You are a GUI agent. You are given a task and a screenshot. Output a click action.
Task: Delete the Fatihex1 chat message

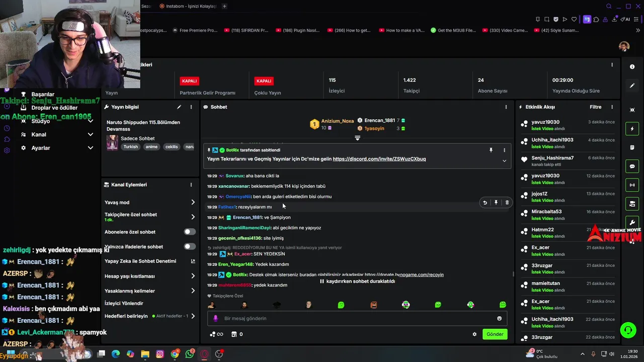507,203
